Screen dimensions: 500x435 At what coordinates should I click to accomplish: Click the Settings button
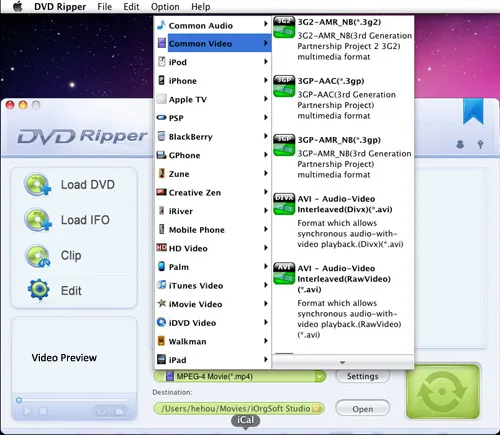(x=363, y=376)
